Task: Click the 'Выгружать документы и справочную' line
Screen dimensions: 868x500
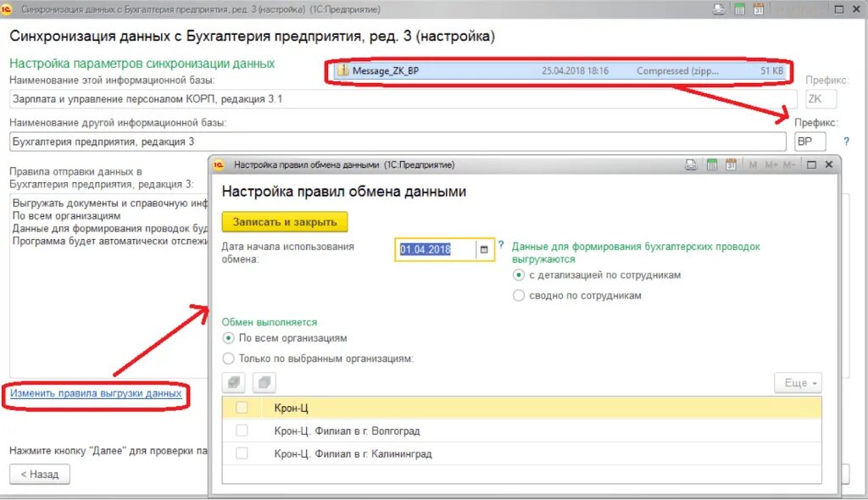Action: (110, 203)
